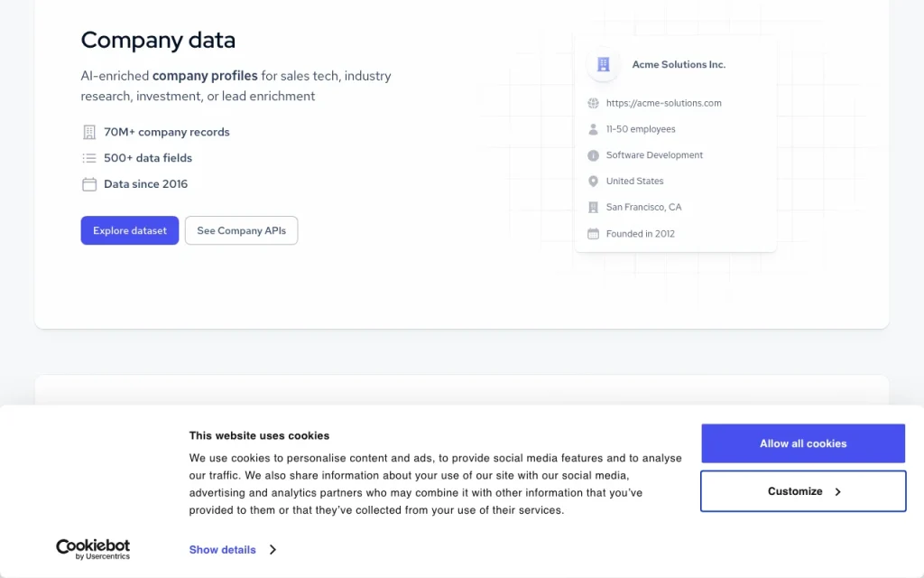Click the Acme Solutions Inc. building logo
The height and width of the screenshot is (578, 924).
603,64
